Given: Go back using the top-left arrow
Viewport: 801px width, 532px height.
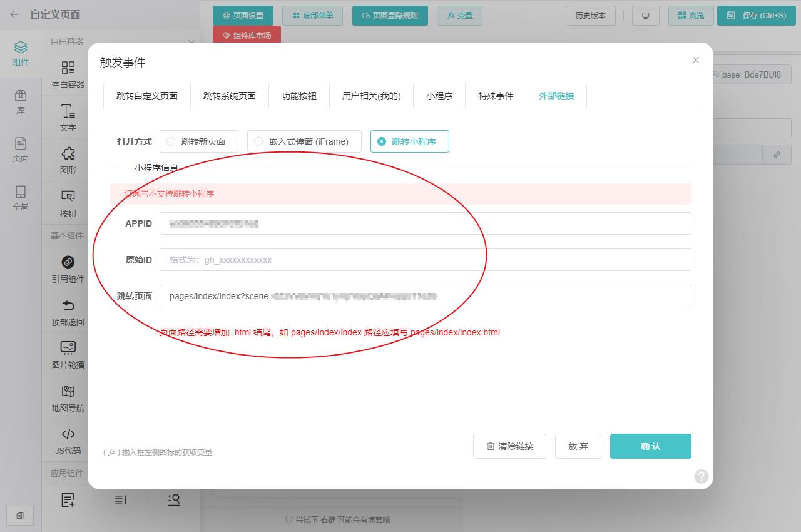Looking at the screenshot, I should tap(14, 14).
